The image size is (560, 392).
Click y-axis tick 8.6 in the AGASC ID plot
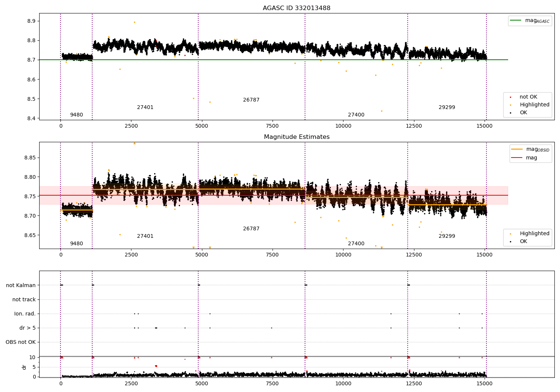31,80
